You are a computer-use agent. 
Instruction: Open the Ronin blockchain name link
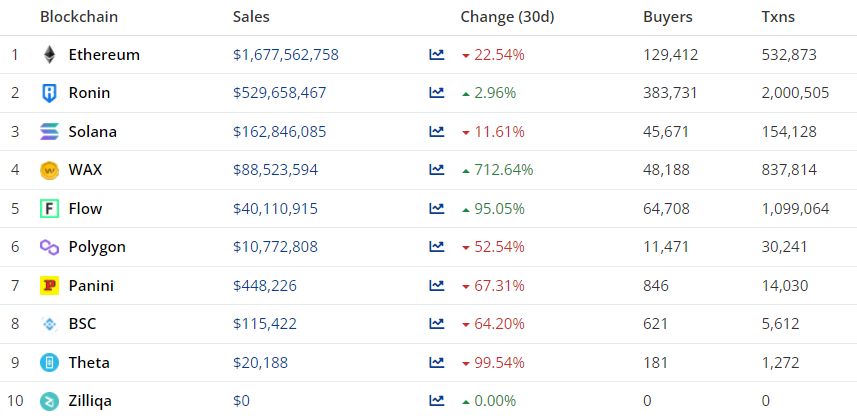coord(89,93)
